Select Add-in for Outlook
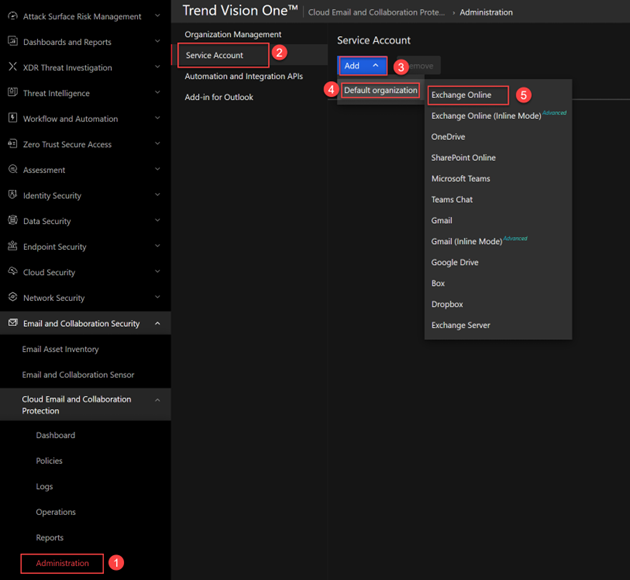Viewport: 630px width, 580px height. (219, 97)
